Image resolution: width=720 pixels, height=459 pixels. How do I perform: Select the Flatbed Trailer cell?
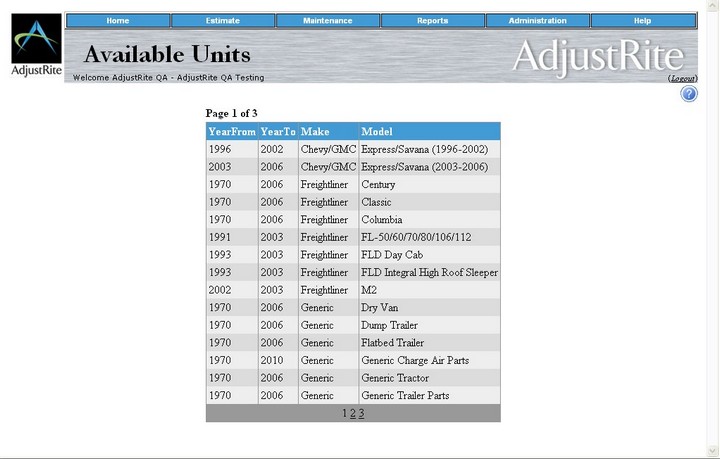[429, 343]
